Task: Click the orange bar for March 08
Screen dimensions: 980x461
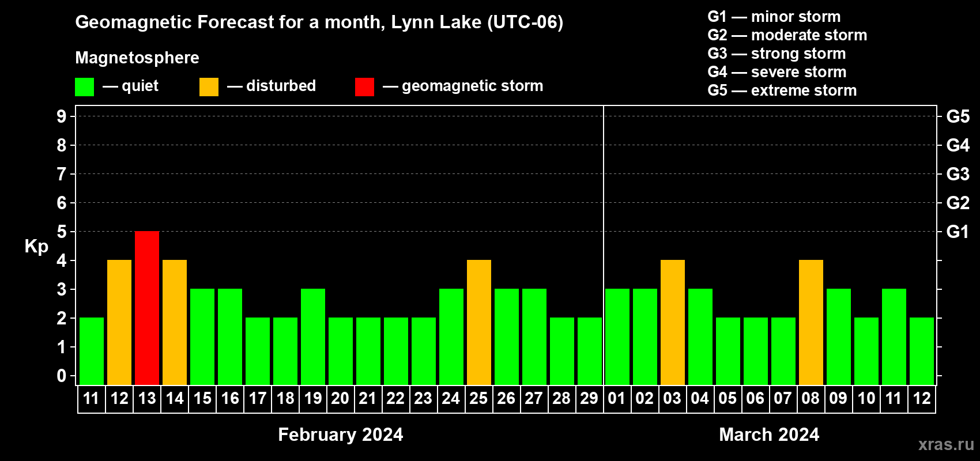Action: pos(811,322)
